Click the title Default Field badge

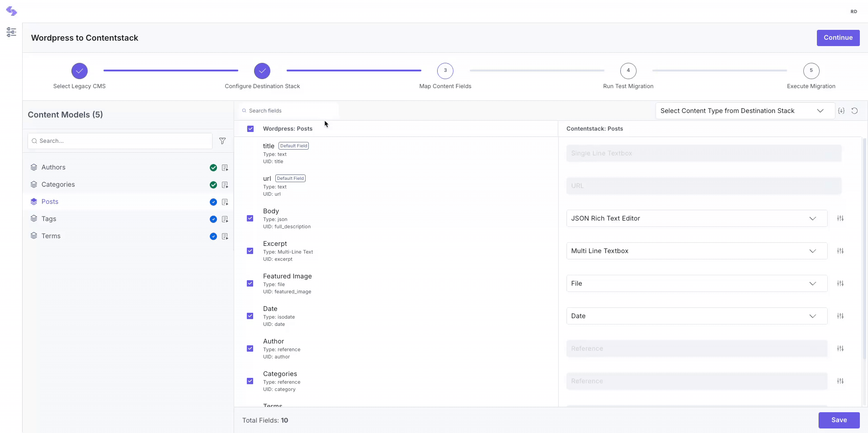[294, 146]
